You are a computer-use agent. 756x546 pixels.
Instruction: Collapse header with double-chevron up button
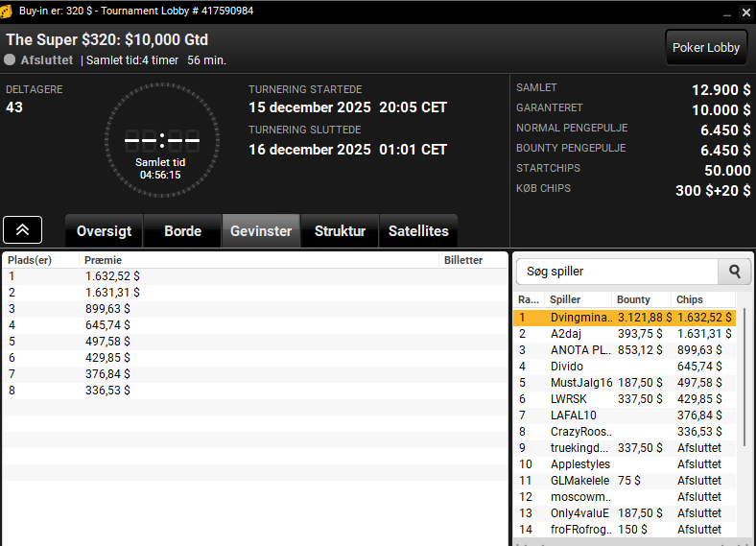[x=23, y=230]
